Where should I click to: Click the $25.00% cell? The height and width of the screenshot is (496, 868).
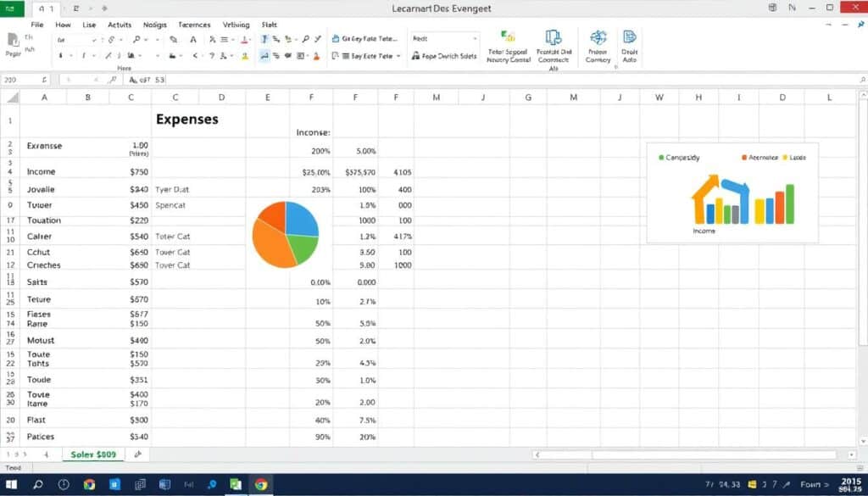[316, 172]
